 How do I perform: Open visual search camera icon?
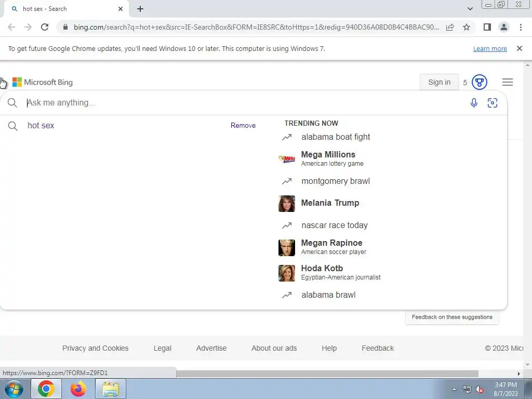(x=493, y=103)
